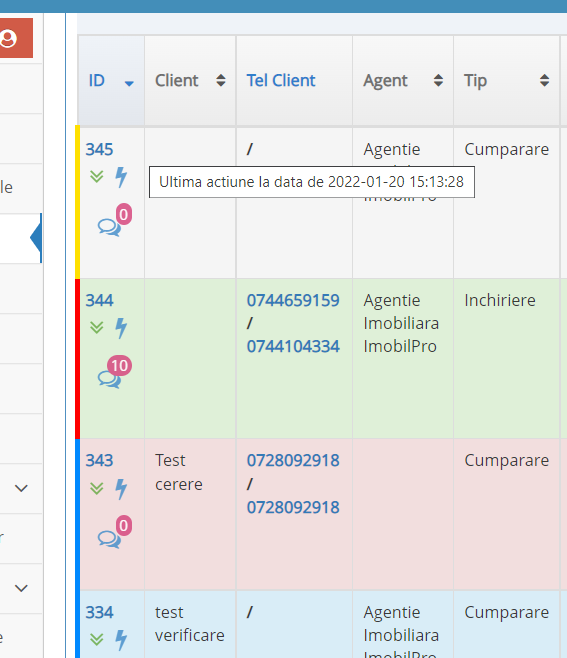Expand details arrows for request 343
567x658 pixels.
point(97,488)
